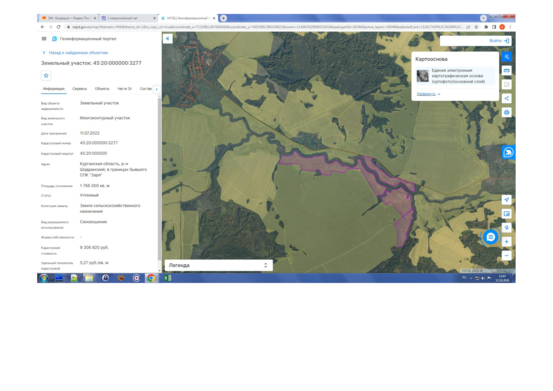This screenshot has height=391, width=553.
Task: Add land parcel to favorites with star icon
Action: [x=46, y=75]
